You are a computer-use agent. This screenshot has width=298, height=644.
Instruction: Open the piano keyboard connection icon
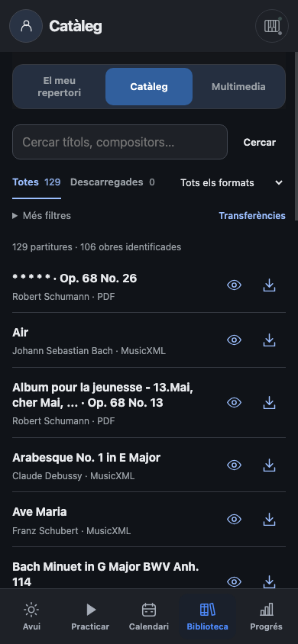(x=272, y=26)
